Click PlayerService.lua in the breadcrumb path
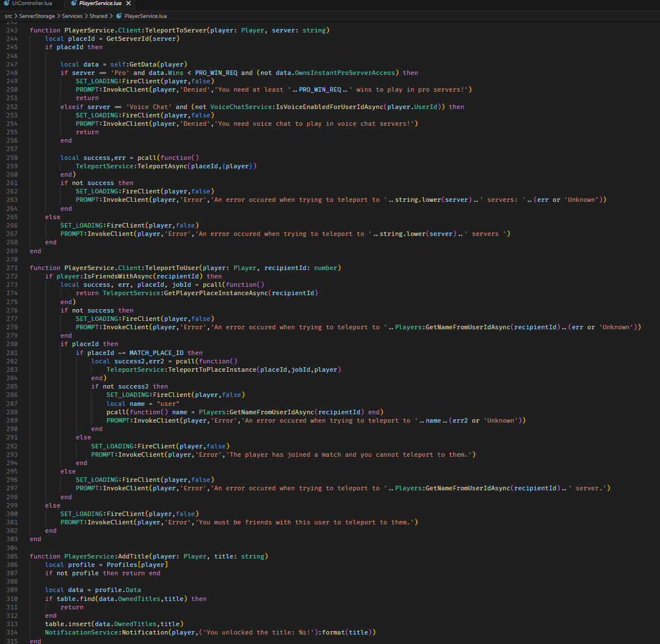Viewport: 660px width, 644px height. point(145,16)
